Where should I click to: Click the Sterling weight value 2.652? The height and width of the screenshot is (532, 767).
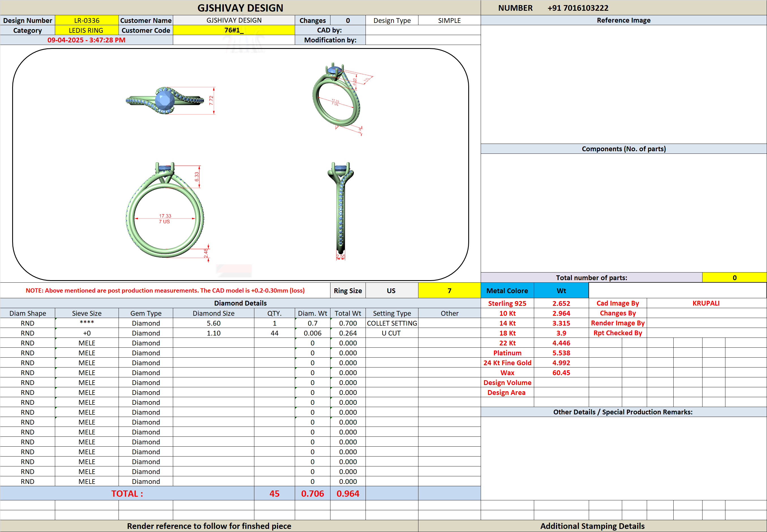click(x=561, y=303)
